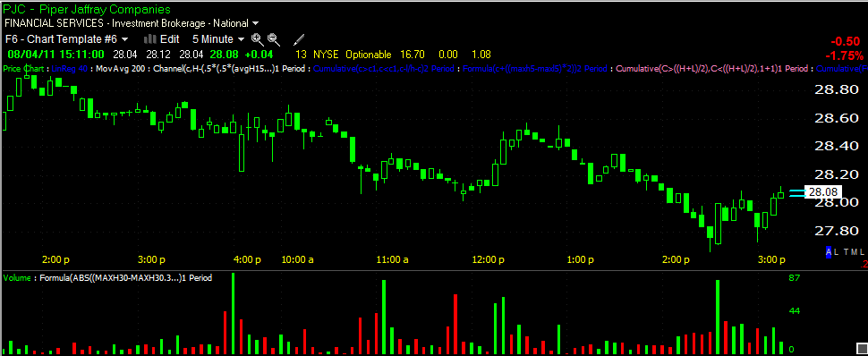This screenshot has height=356, width=868.
Task: Click the PJC - Piper Jaffray Companies title
Action: pos(88,10)
